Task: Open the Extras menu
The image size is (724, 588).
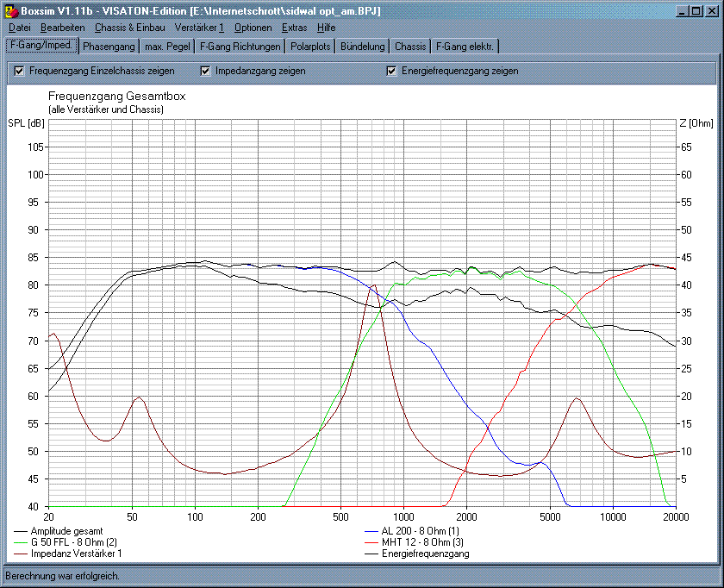Action: pos(294,28)
